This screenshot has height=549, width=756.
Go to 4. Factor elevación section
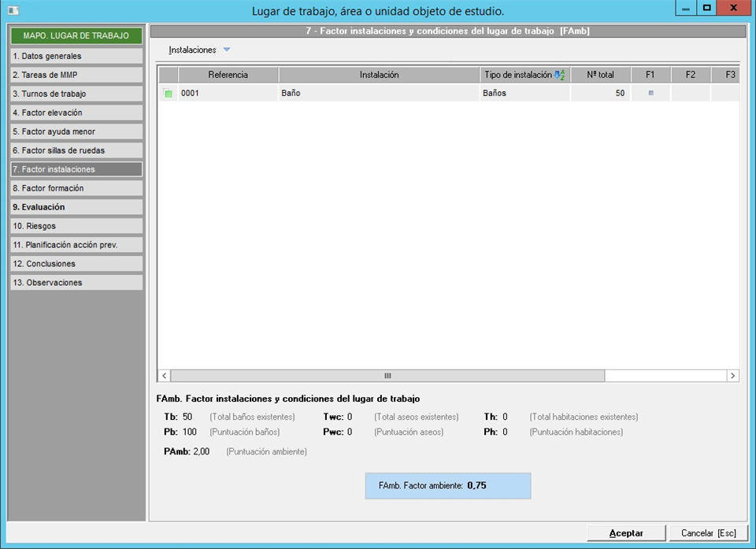coord(76,113)
